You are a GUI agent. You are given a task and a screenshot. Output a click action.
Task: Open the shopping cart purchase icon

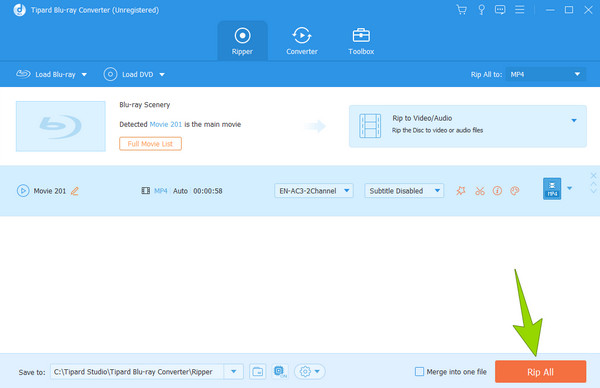coord(461,10)
